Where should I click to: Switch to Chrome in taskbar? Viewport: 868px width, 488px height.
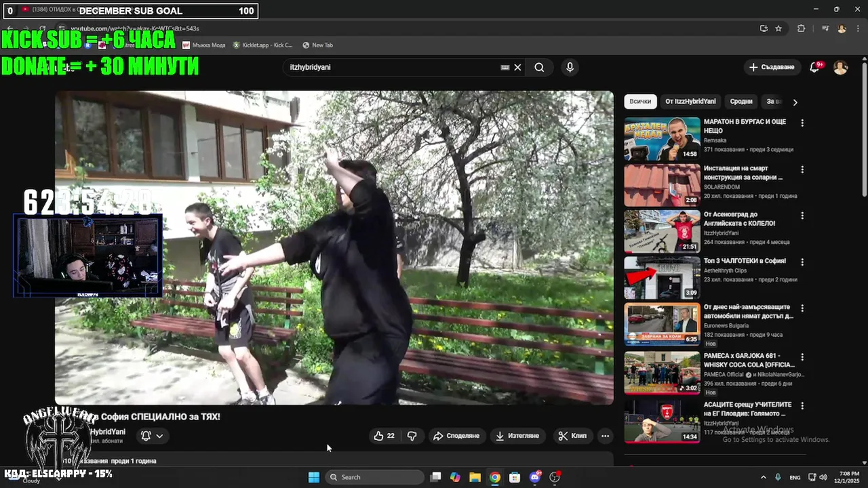[495, 477]
